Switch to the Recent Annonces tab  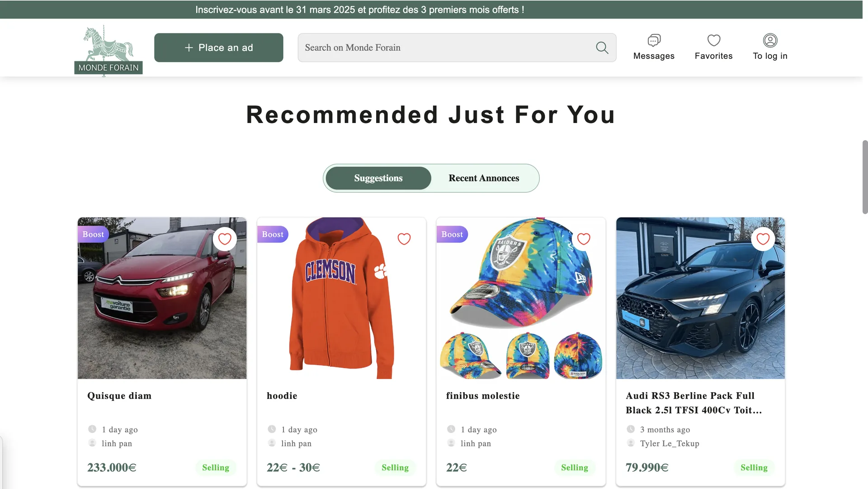(484, 178)
